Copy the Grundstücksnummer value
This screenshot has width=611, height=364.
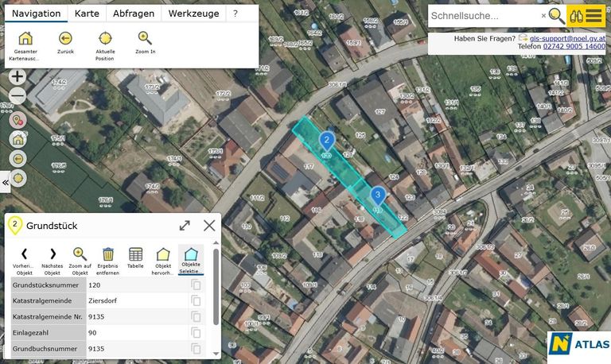click(196, 285)
